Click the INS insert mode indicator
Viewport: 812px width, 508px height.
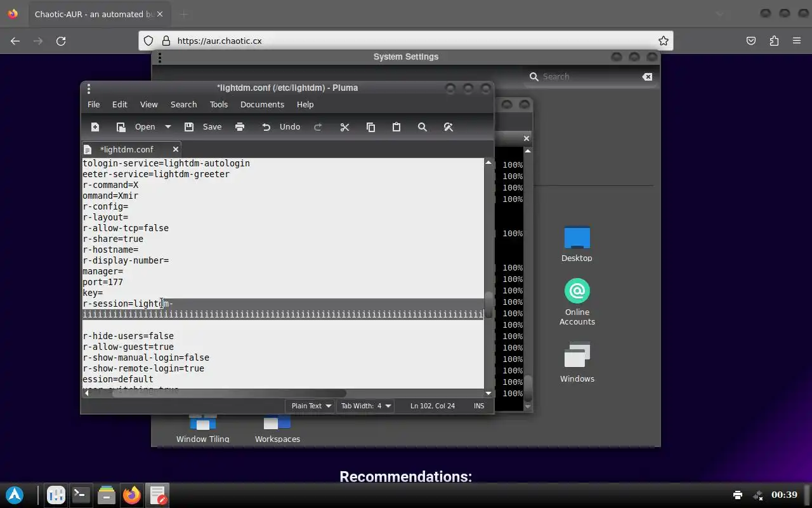pos(479,406)
